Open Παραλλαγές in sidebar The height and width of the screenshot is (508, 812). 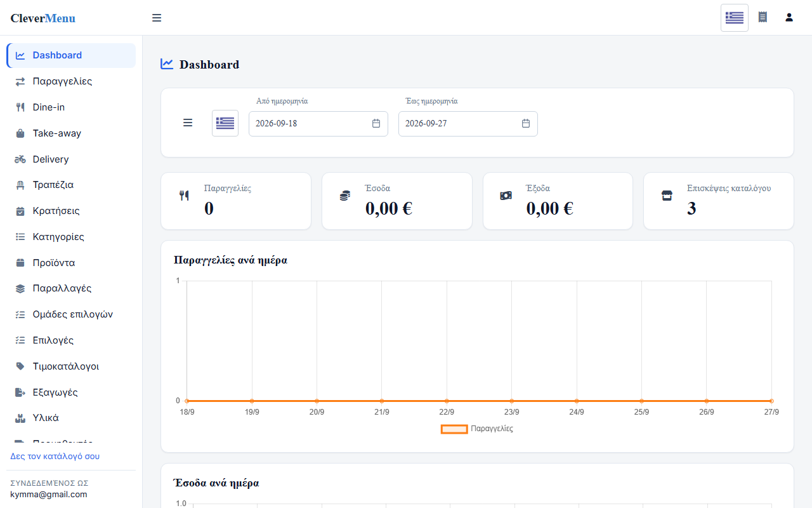pyautogui.click(x=71, y=288)
